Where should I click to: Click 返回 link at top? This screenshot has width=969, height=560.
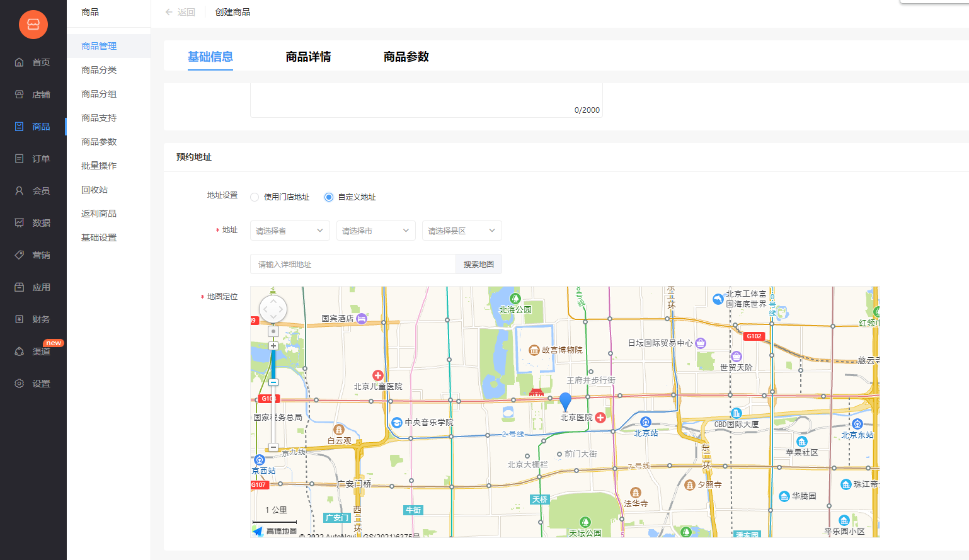[186, 12]
